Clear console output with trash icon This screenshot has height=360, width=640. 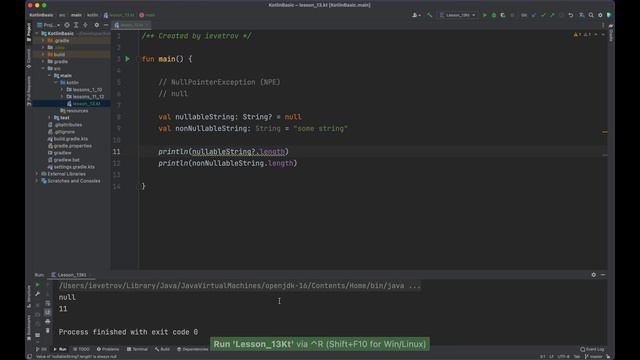(x=48, y=331)
